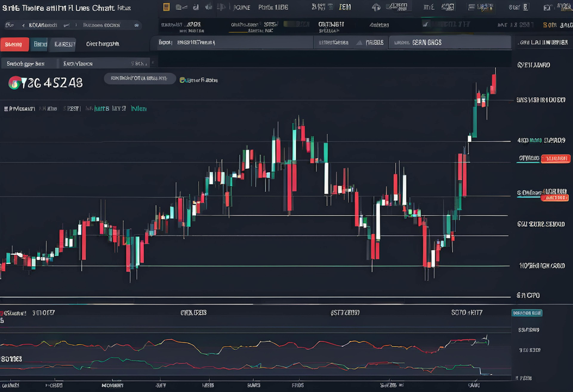This screenshot has width=573, height=392.
Task: Click the orange square icon in top toolbar
Action: [166, 7]
